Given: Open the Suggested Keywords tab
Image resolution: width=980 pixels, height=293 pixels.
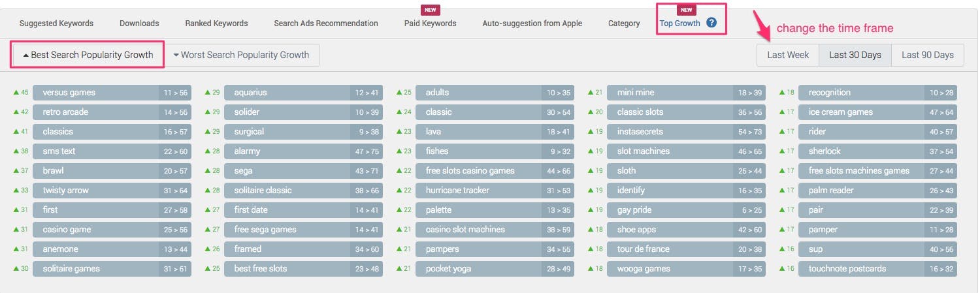Looking at the screenshot, I should [56, 23].
